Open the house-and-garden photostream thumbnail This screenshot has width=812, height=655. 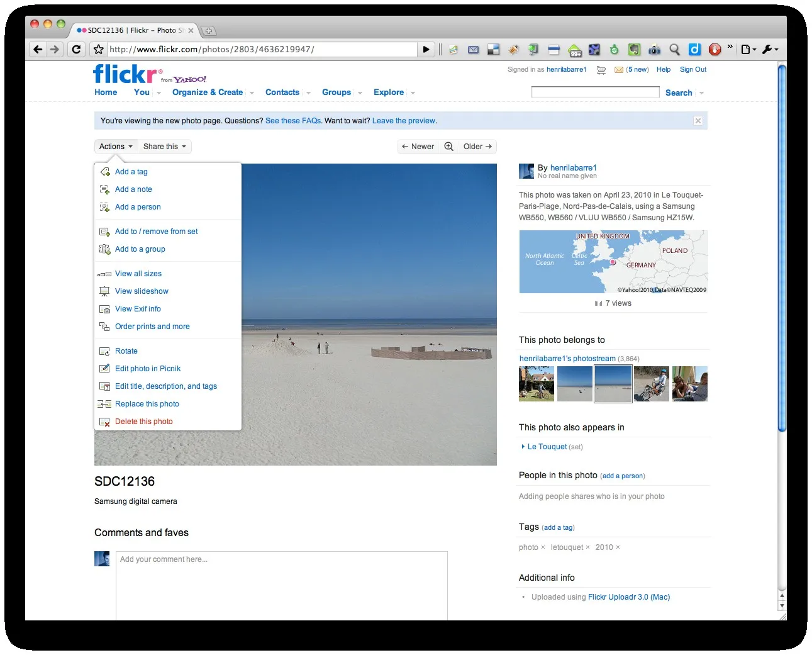[x=537, y=384]
